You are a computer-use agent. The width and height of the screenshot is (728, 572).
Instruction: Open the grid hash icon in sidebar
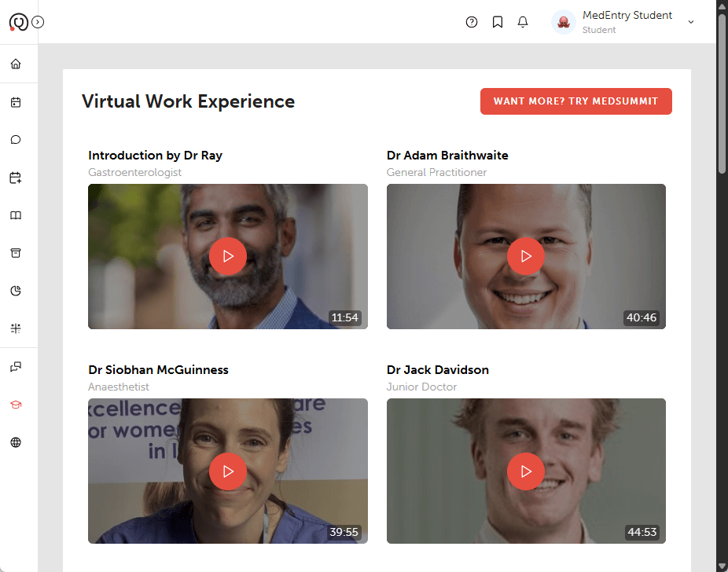(16, 328)
